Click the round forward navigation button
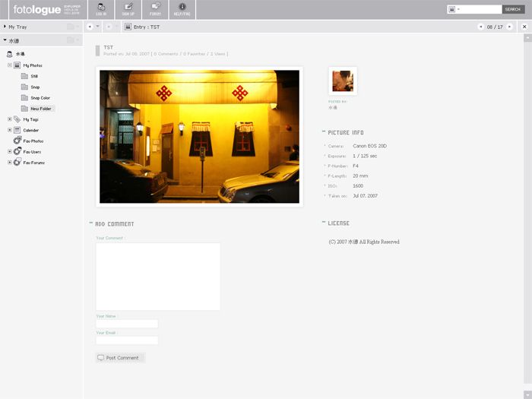This screenshot has width=532, height=399. [x=109, y=27]
